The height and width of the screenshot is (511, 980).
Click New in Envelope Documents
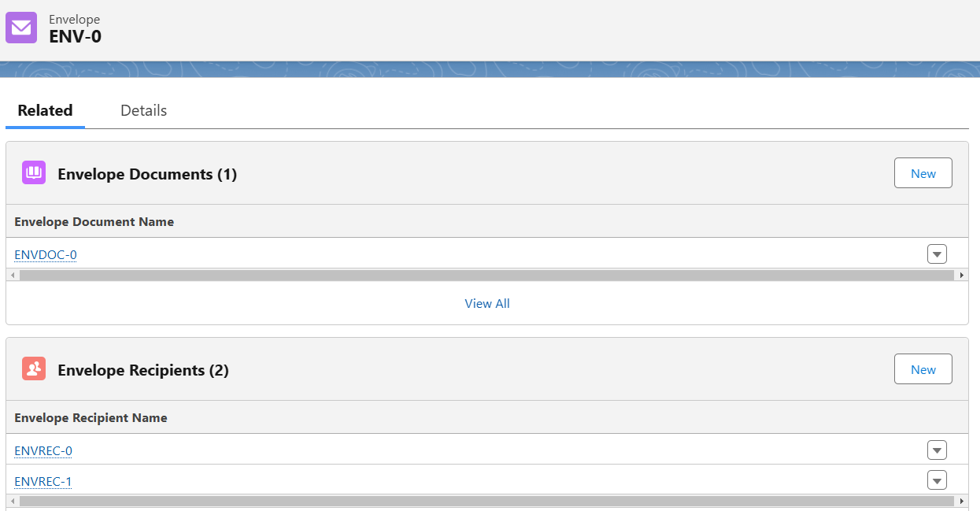pyautogui.click(x=923, y=173)
